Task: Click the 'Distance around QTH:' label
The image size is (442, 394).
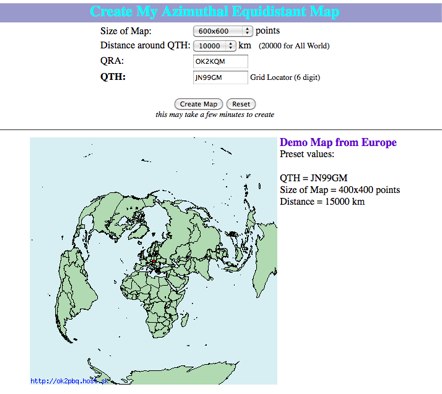Action: (x=145, y=45)
